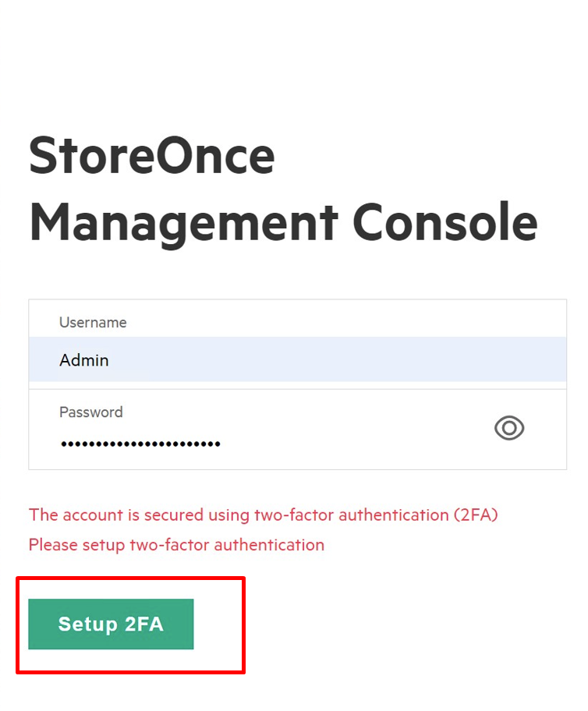Click empty space right of Admin in Username

[x=351, y=360]
